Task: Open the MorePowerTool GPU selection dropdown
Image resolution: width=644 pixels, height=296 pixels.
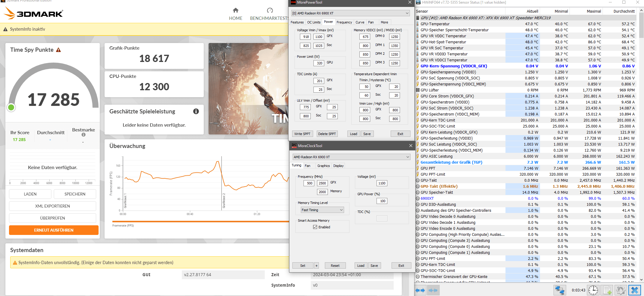Action: pyautogui.click(x=350, y=13)
